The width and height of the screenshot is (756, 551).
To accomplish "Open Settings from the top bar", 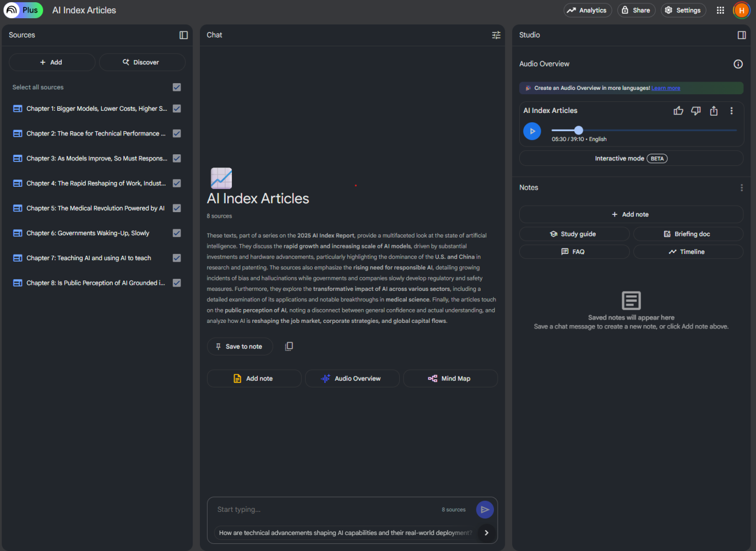I will 683,10.
